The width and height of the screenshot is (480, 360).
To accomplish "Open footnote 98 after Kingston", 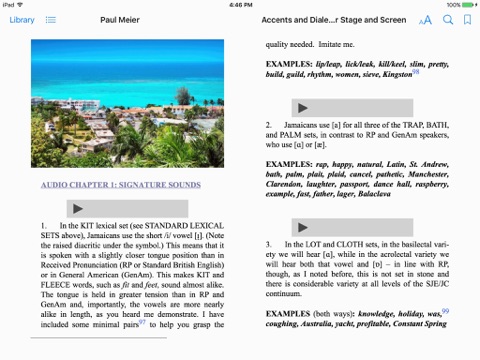I will click(416, 72).
